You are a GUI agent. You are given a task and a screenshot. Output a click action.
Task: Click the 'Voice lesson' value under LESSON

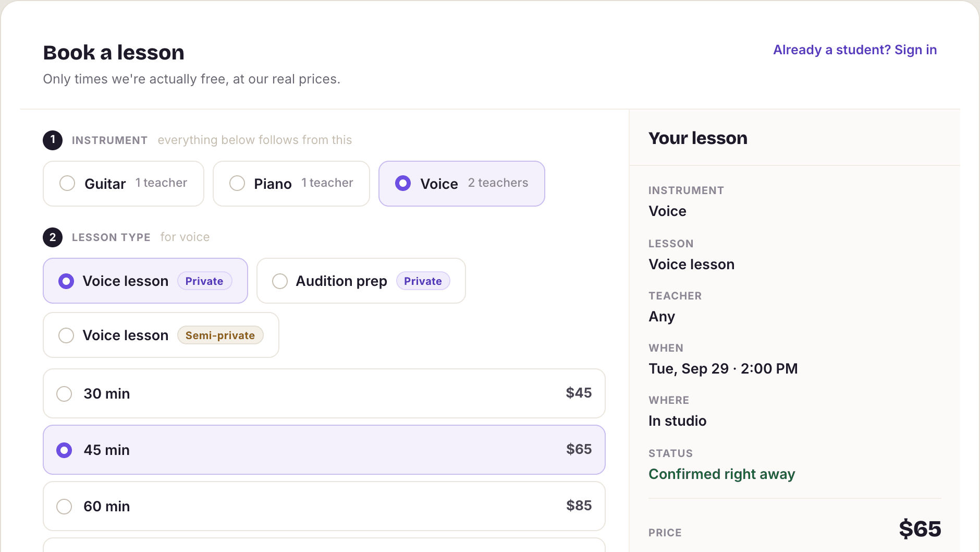(692, 265)
